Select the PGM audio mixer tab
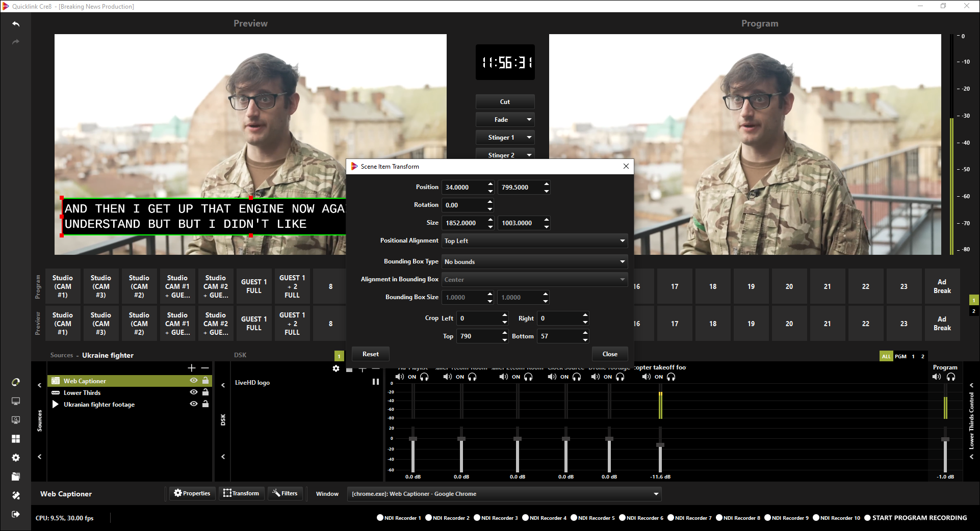This screenshot has height=531, width=980. coord(900,356)
